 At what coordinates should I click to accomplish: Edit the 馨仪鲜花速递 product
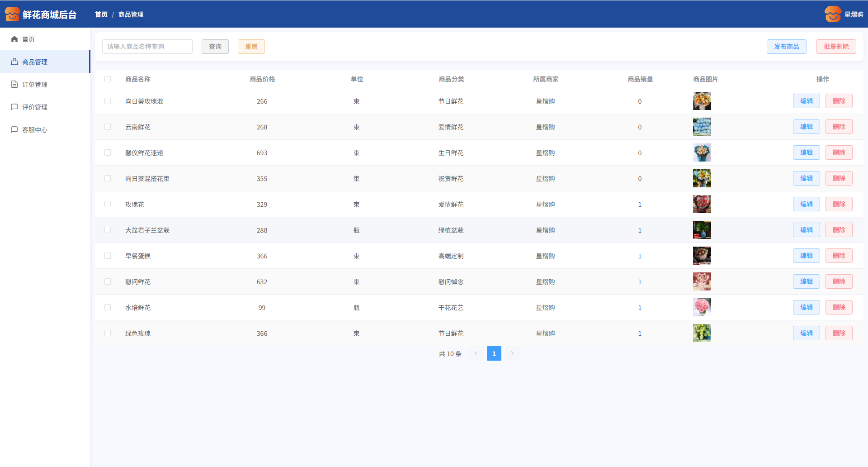806,152
